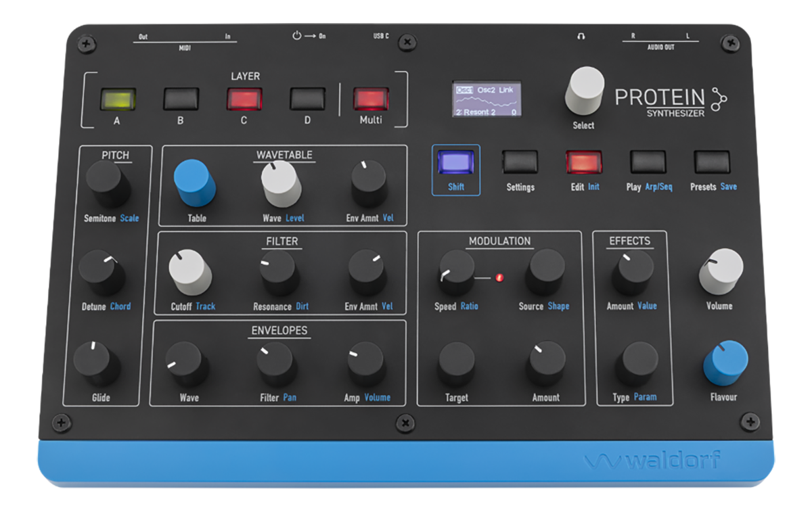Click the Detune Chord knob
The height and width of the screenshot is (512, 812).
(102, 274)
